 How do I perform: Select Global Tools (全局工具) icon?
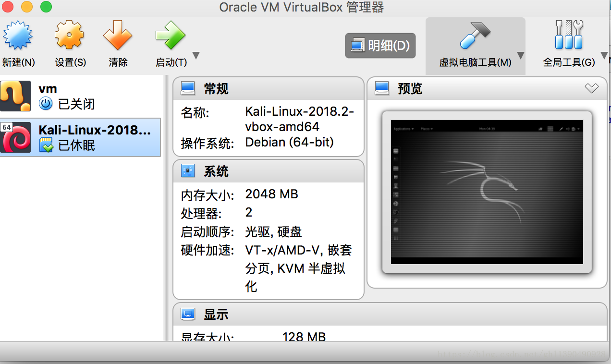coord(569,35)
